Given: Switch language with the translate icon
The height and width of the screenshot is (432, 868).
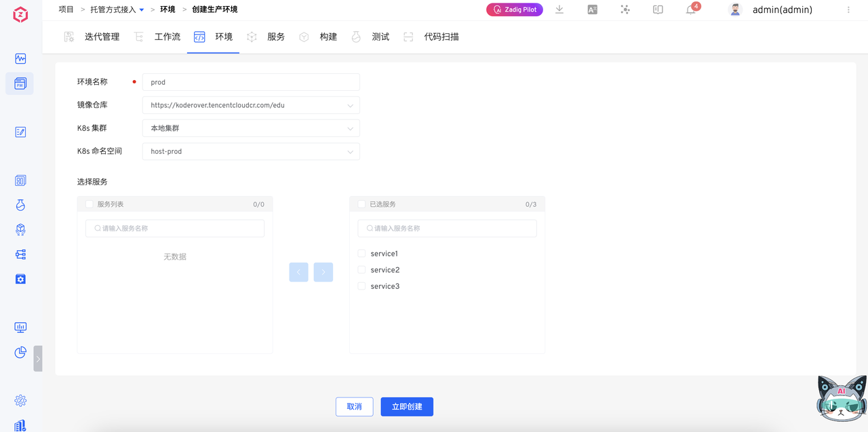Looking at the screenshot, I should tap(592, 9).
